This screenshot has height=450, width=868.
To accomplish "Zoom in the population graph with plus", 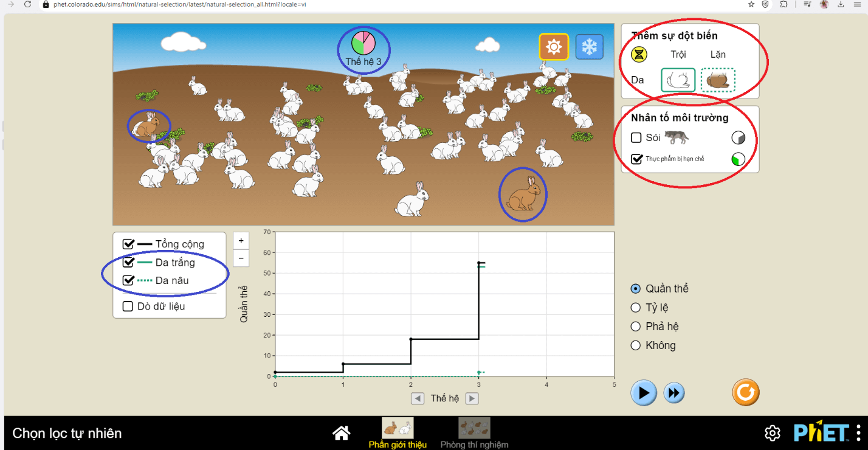I will point(241,241).
